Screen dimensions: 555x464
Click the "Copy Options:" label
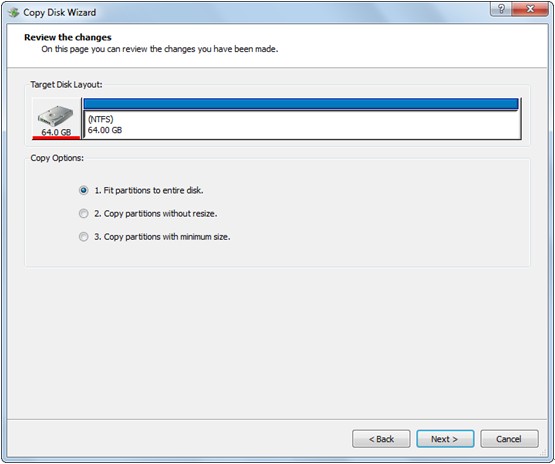[x=57, y=158]
